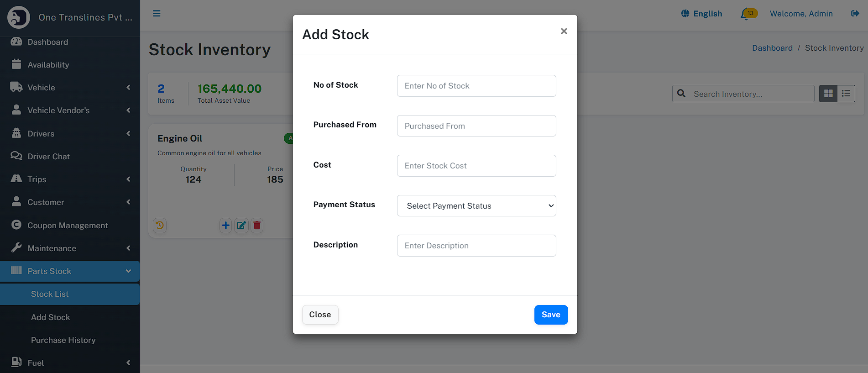
Task: Switch to grid view layout
Action: point(828,94)
